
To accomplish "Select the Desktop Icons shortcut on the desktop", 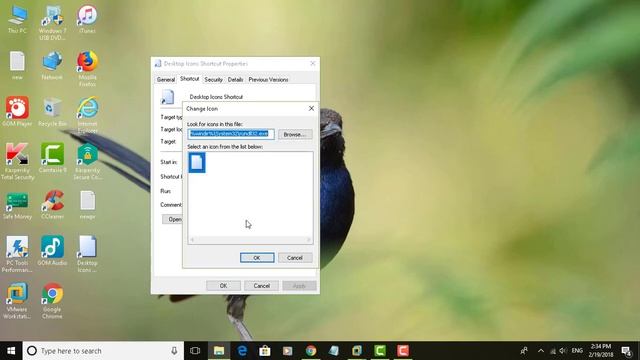I will 87,254.
